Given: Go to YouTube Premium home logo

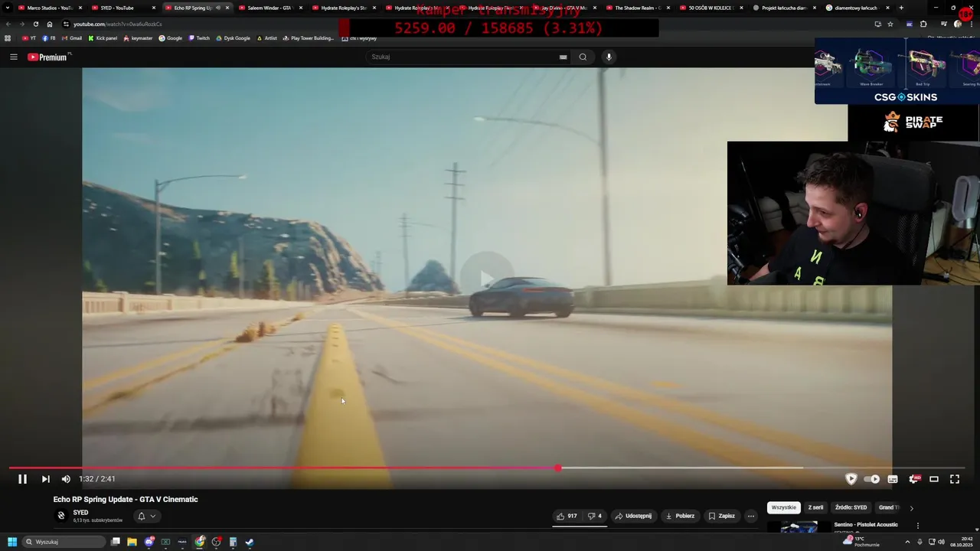Looking at the screenshot, I should coord(47,57).
